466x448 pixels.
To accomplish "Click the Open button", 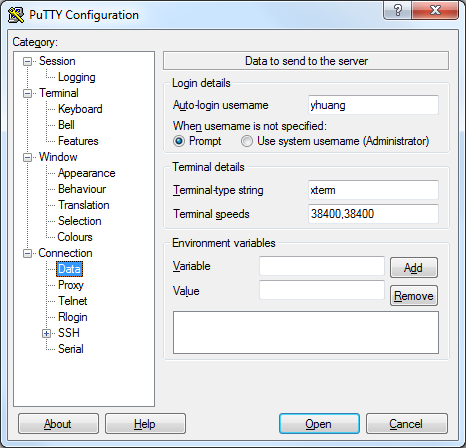I will [x=319, y=424].
